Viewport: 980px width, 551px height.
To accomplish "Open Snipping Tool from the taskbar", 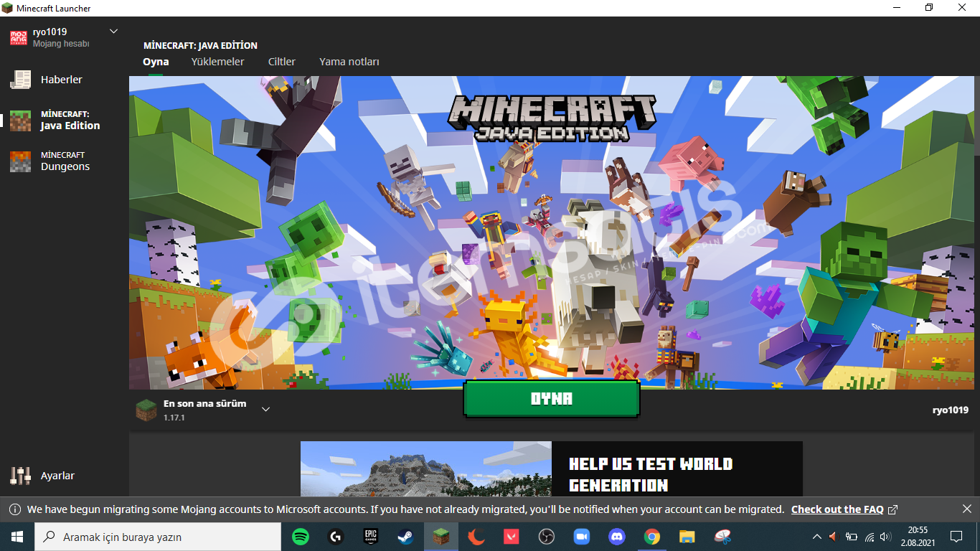I will (x=722, y=537).
